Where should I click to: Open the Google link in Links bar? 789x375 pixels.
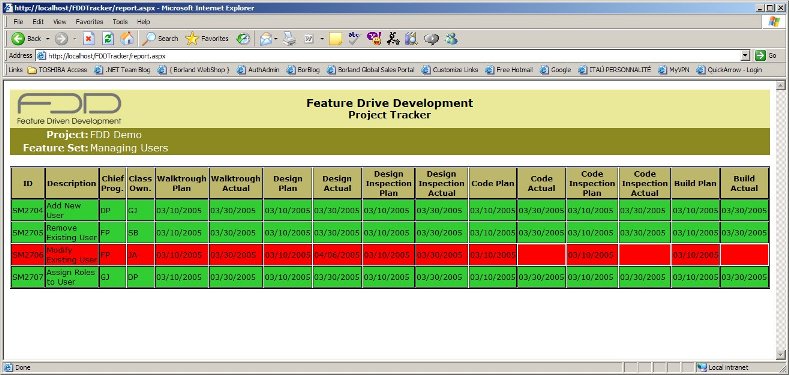point(556,70)
